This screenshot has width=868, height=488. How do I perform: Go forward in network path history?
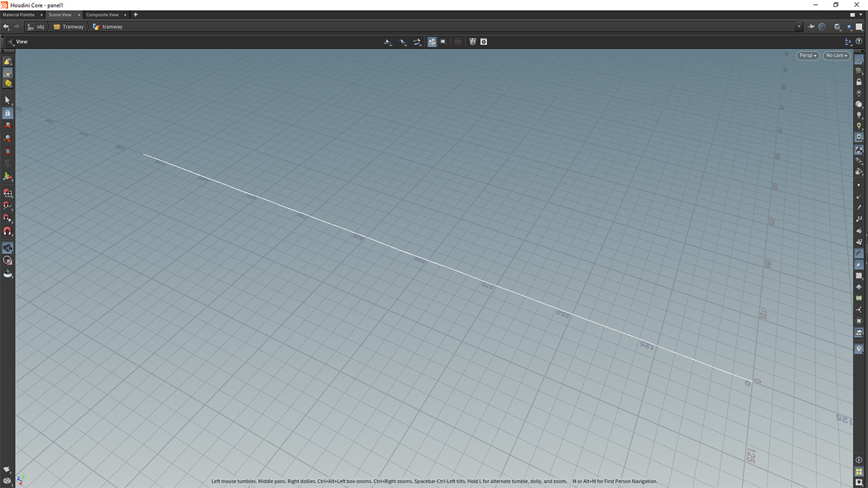point(16,26)
